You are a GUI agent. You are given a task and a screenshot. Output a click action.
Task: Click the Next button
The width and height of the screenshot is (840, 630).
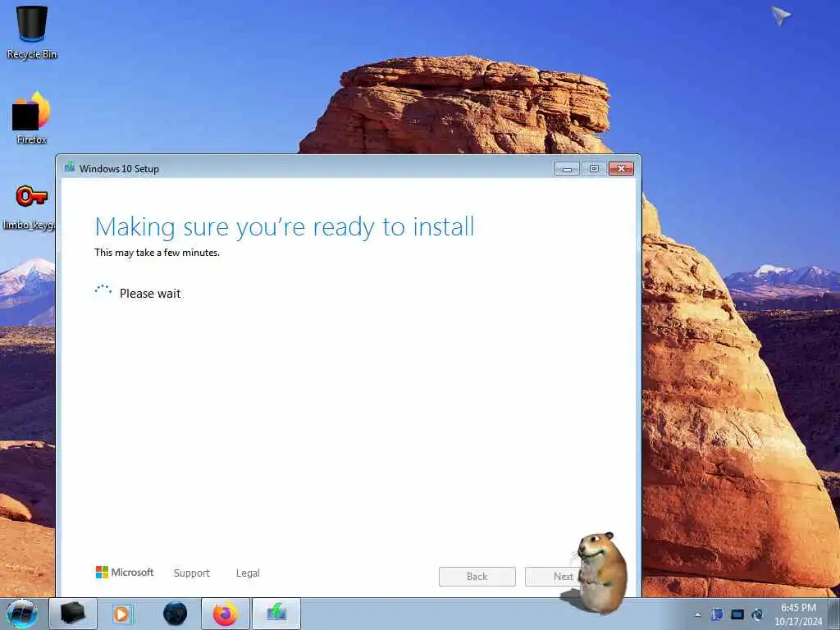563,577
